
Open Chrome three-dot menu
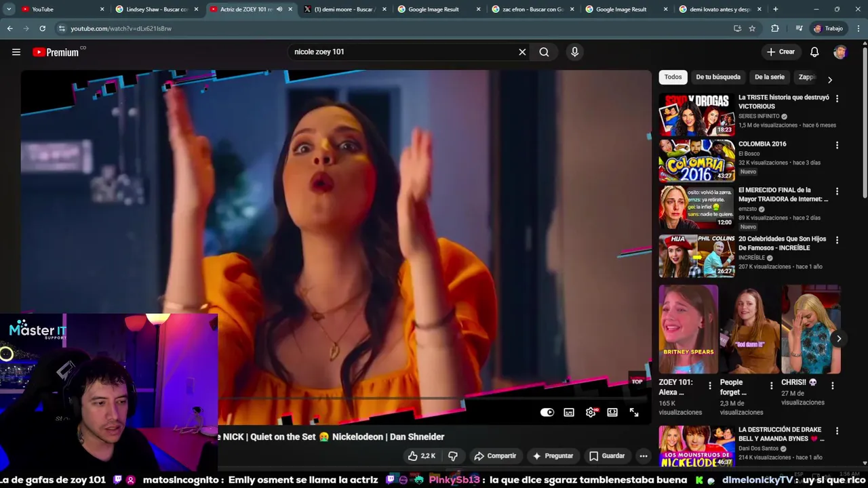tap(859, 28)
